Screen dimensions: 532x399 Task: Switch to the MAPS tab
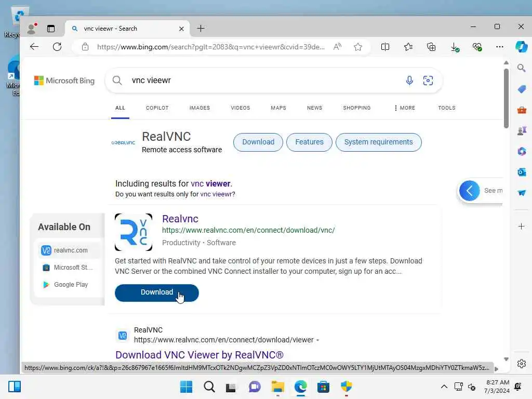278,108
